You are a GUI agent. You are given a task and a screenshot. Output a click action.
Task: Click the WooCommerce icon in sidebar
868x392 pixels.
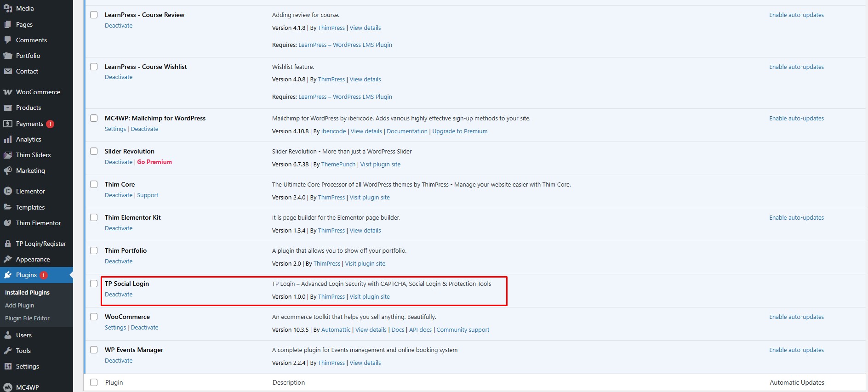pos(8,92)
